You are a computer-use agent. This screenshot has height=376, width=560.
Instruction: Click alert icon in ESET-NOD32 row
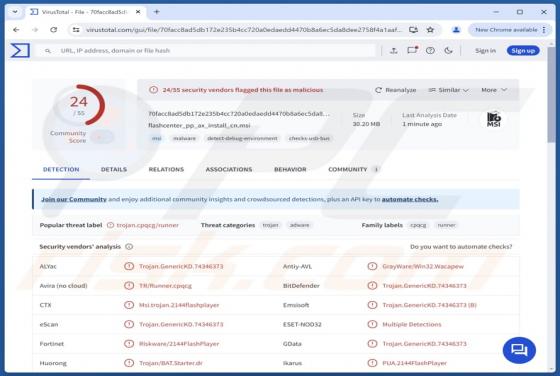[x=372, y=324]
